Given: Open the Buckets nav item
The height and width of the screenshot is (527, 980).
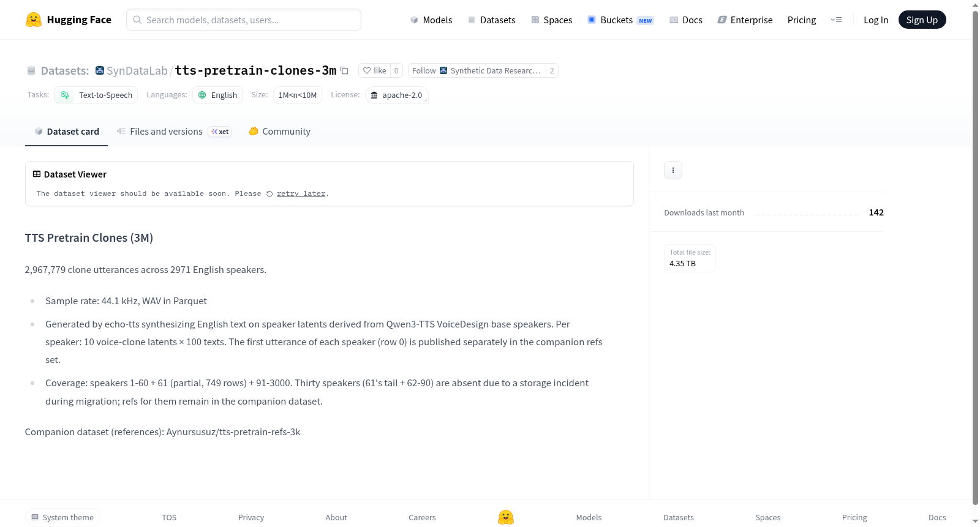Looking at the screenshot, I should pos(620,20).
